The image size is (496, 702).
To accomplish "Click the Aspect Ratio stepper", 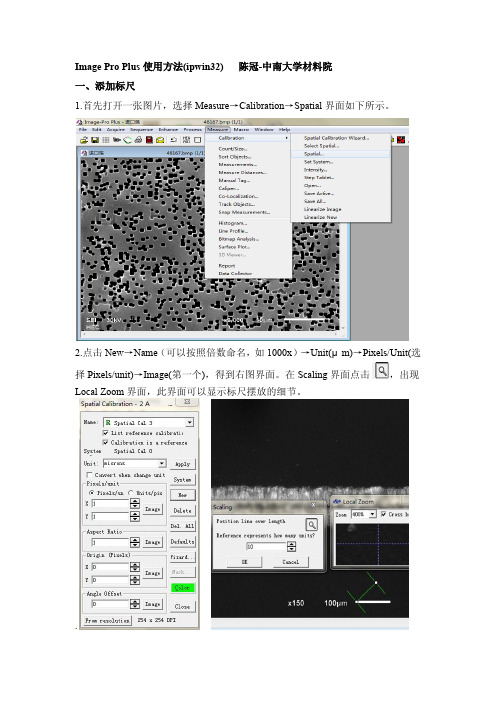I will (135, 542).
